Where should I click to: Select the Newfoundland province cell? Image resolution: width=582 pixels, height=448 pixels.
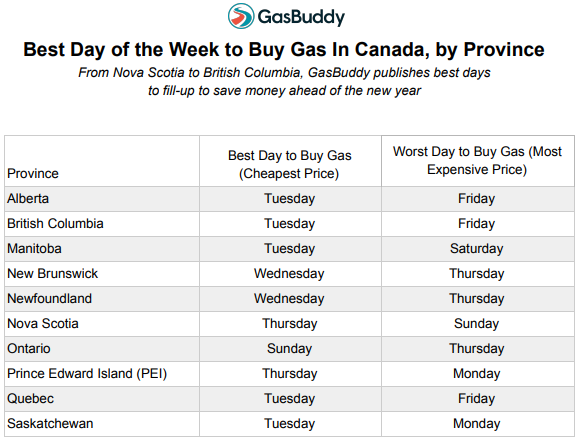[102, 299]
